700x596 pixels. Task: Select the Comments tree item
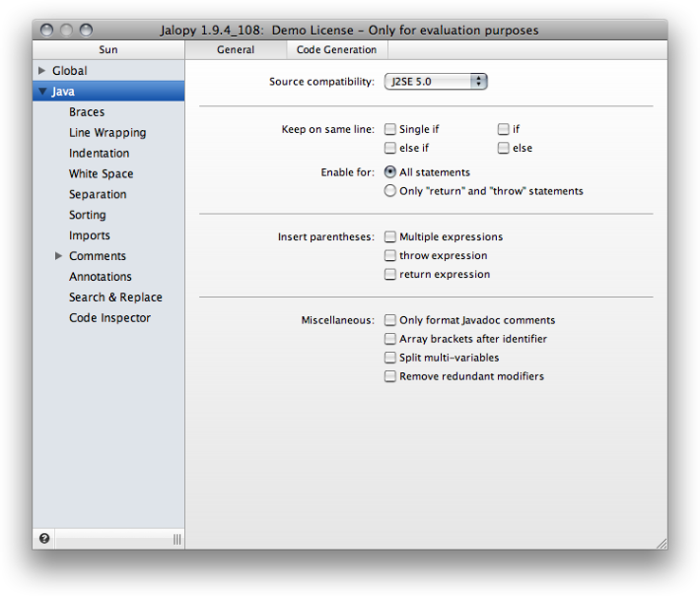click(98, 256)
